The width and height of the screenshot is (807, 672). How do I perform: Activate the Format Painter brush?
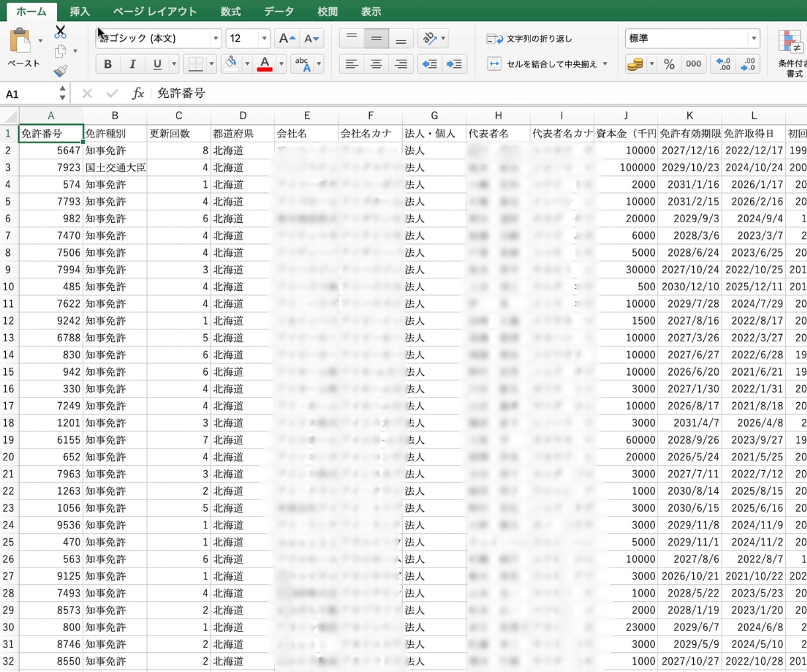60,69
